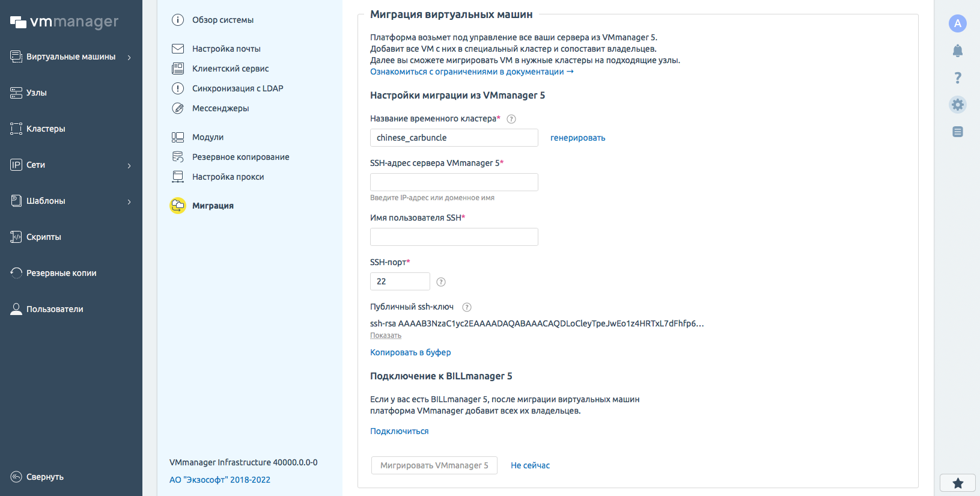Click the Пользователи users icon
This screenshot has height=496, width=980.
pos(16,309)
